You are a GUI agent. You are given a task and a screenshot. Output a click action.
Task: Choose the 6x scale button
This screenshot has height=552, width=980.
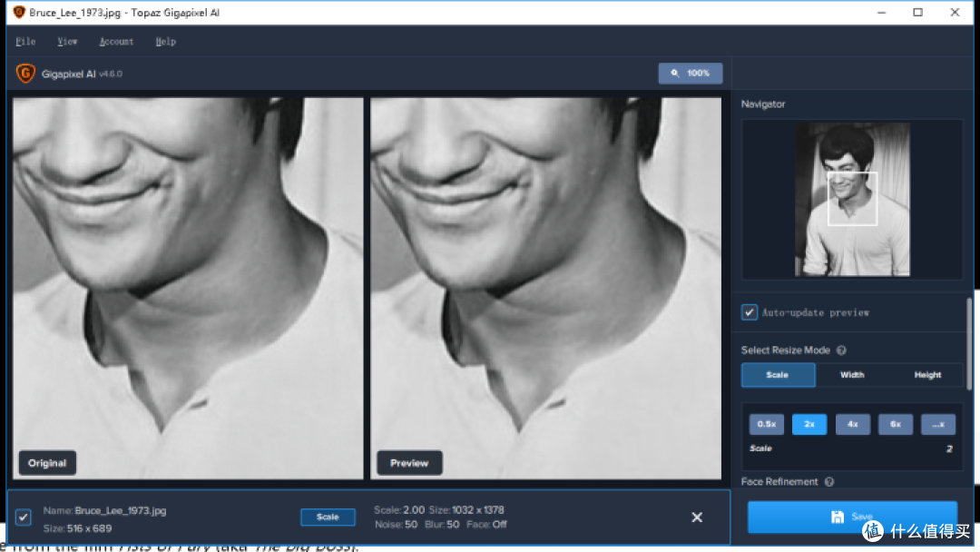click(895, 424)
